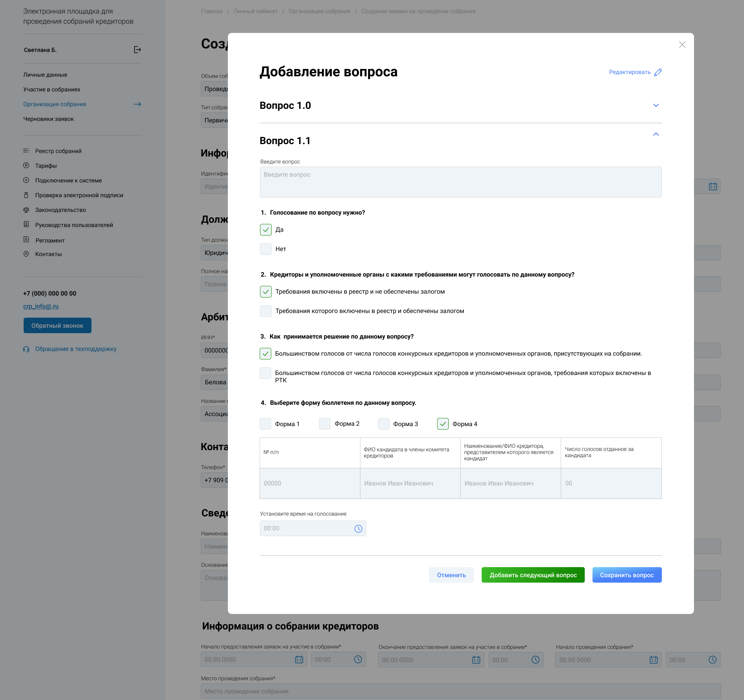This screenshot has height=700, width=744.
Task: Click Обращение в техподдержку link
Action: point(76,349)
